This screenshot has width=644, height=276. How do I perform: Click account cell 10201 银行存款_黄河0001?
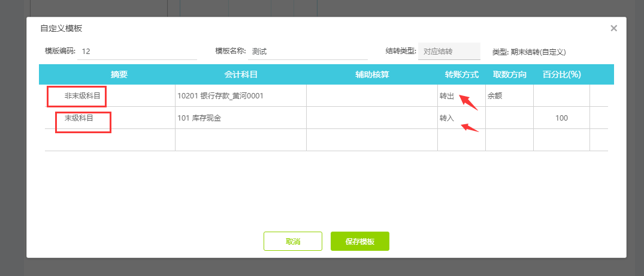click(x=240, y=96)
